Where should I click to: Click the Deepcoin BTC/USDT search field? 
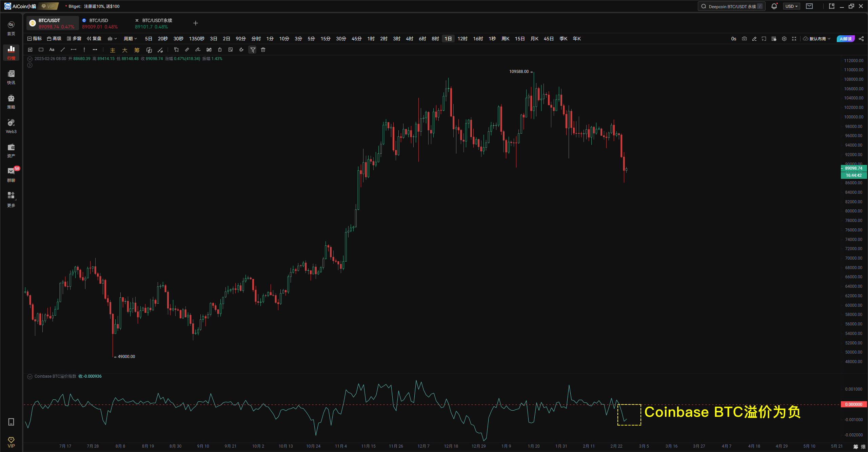point(731,6)
